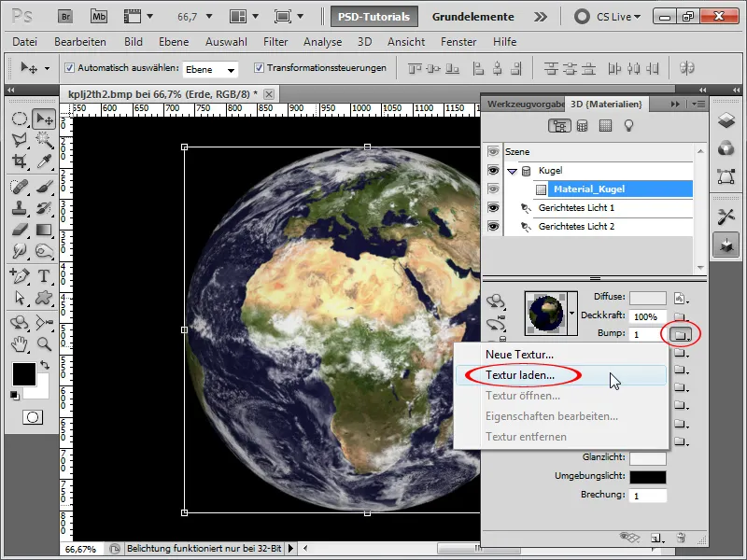Viewport: 747px width, 560px height.
Task: Select the Hand tool
Action: point(19,343)
